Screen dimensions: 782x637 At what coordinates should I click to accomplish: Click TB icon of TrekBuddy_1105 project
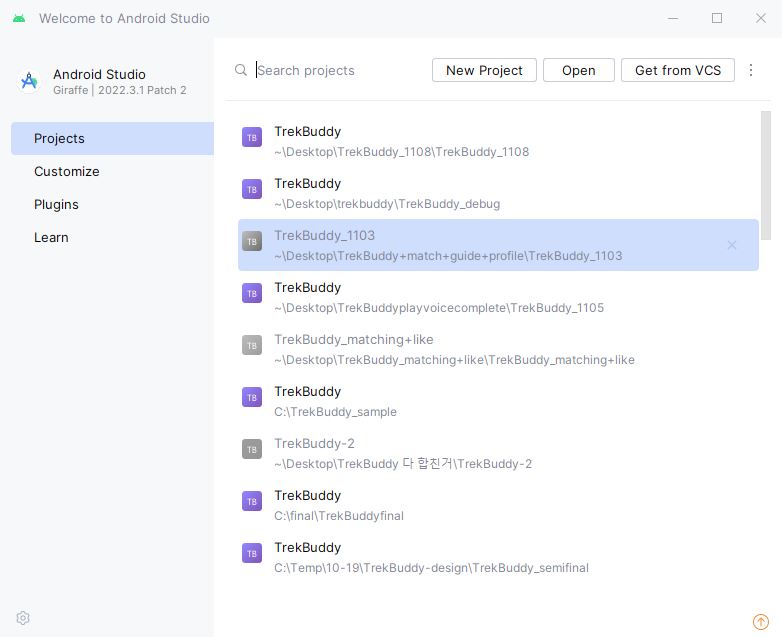tap(252, 294)
